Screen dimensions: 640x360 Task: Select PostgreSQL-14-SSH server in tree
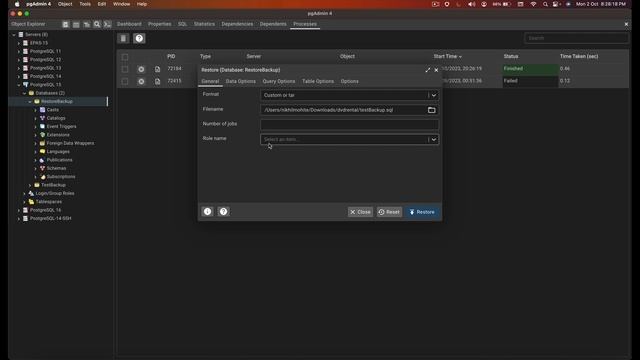[50, 218]
